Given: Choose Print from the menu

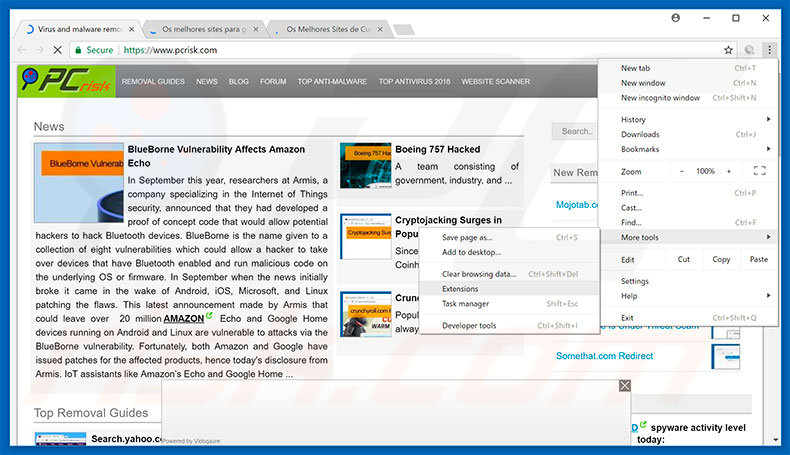Looking at the screenshot, I should coord(688,193).
